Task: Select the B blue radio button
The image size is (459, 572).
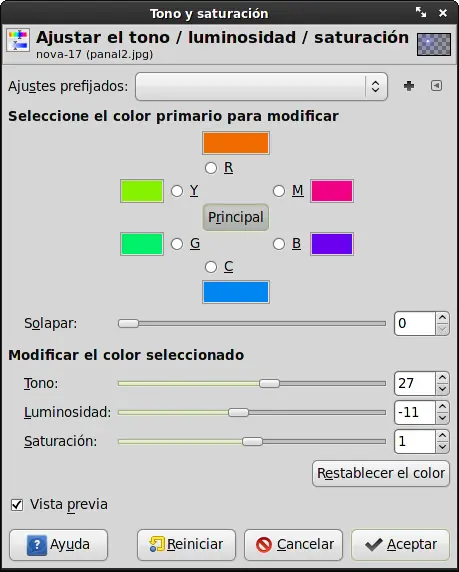Action: pyautogui.click(x=279, y=244)
